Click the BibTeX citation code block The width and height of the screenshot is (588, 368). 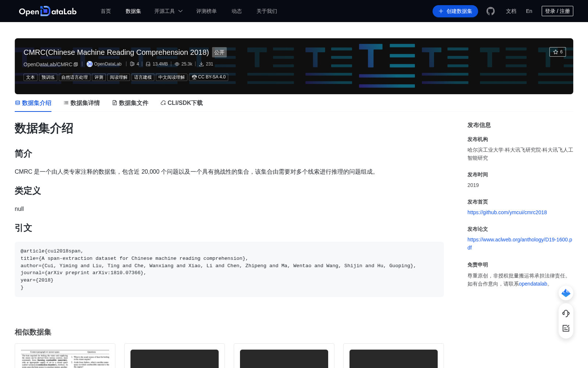coord(229,269)
